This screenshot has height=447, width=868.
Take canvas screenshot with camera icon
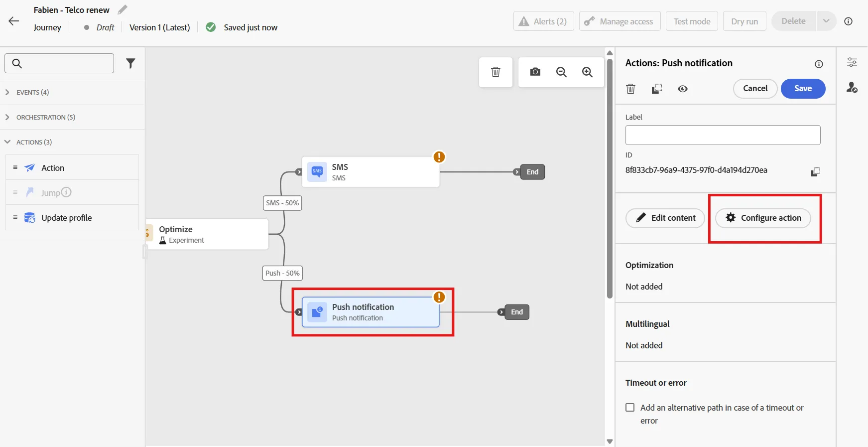coord(535,72)
